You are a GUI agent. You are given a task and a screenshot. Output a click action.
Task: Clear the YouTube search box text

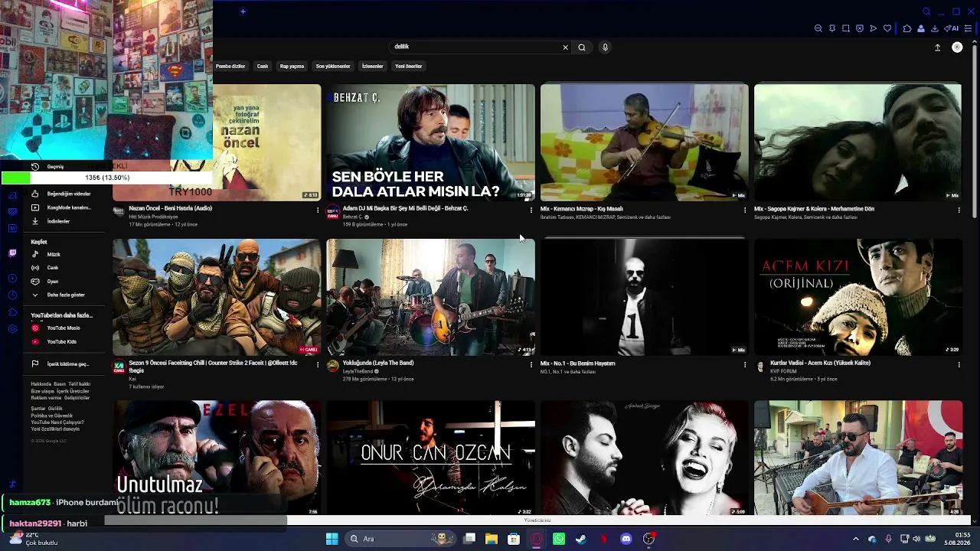tap(566, 47)
